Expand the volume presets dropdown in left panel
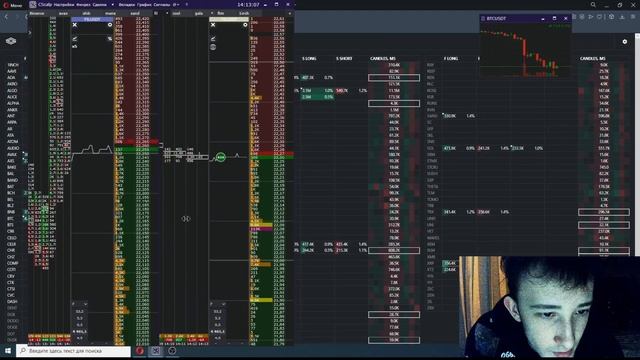This screenshot has height=360, width=640. coord(85,304)
